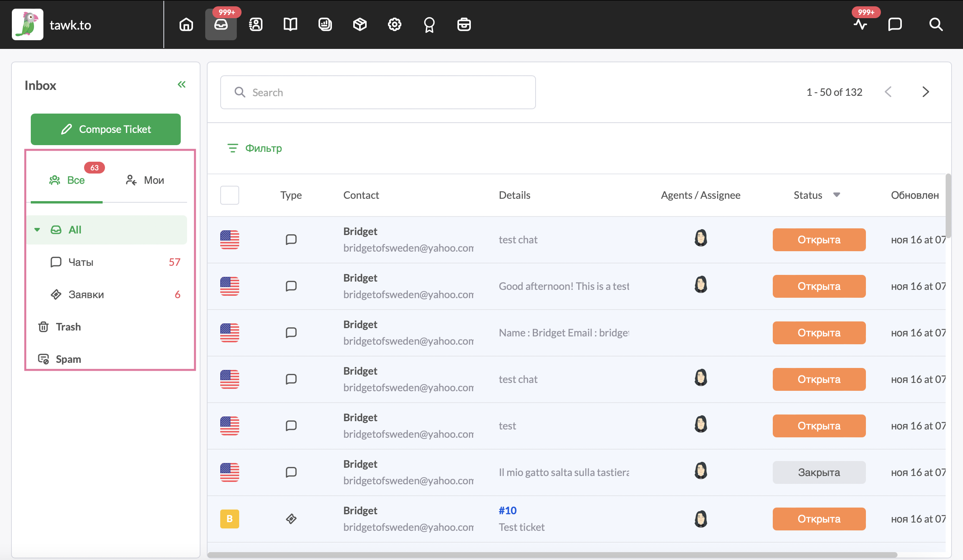Open the briefcase icon in the top bar

(x=464, y=24)
